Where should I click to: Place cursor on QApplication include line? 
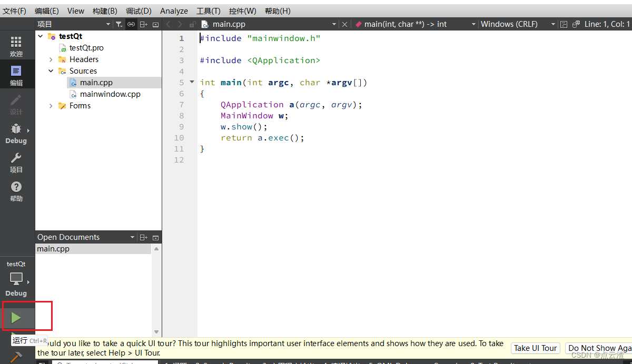[260, 60]
